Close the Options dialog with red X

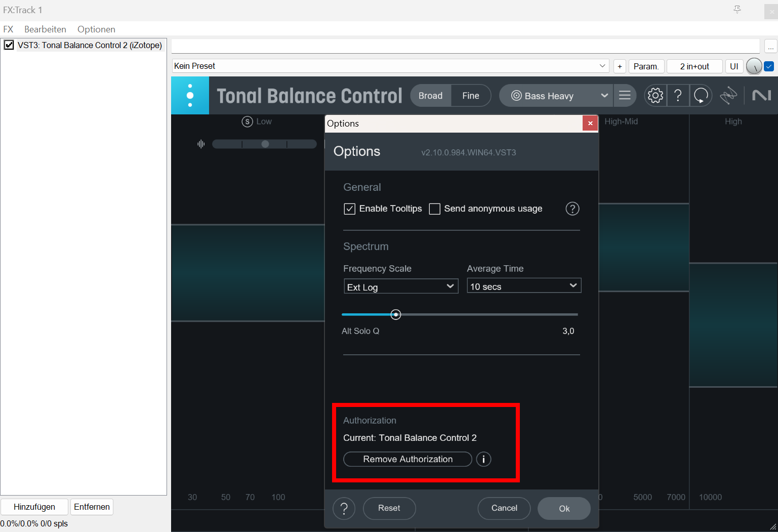[x=590, y=123]
